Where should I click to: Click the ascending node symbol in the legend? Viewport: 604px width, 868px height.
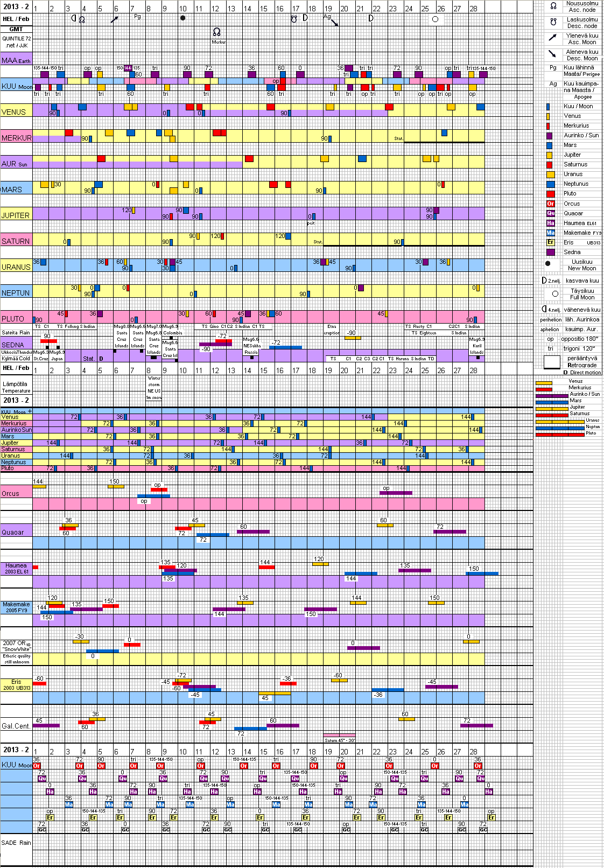click(x=553, y=6)
